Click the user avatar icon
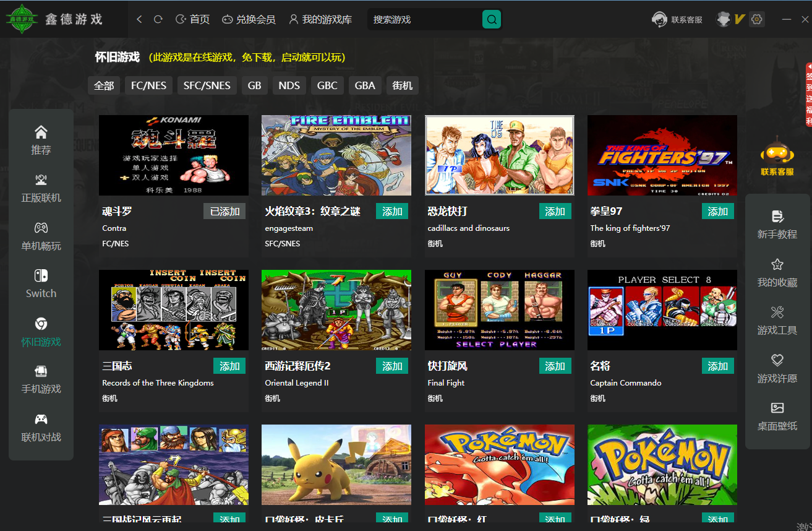Image resolution: width=812 pixels, height=531 pixels. [724, 19]
